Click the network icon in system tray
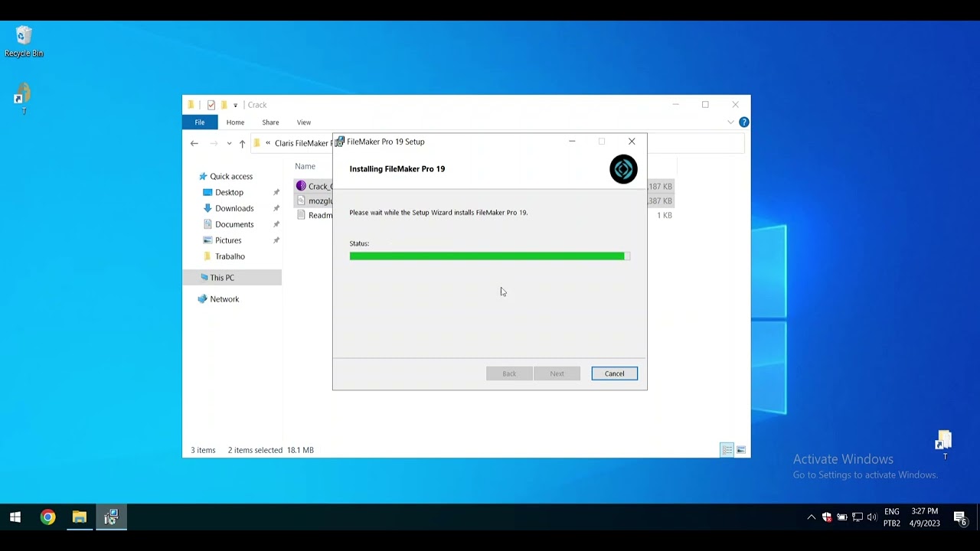980x551 pixels. tap(857, 517)
